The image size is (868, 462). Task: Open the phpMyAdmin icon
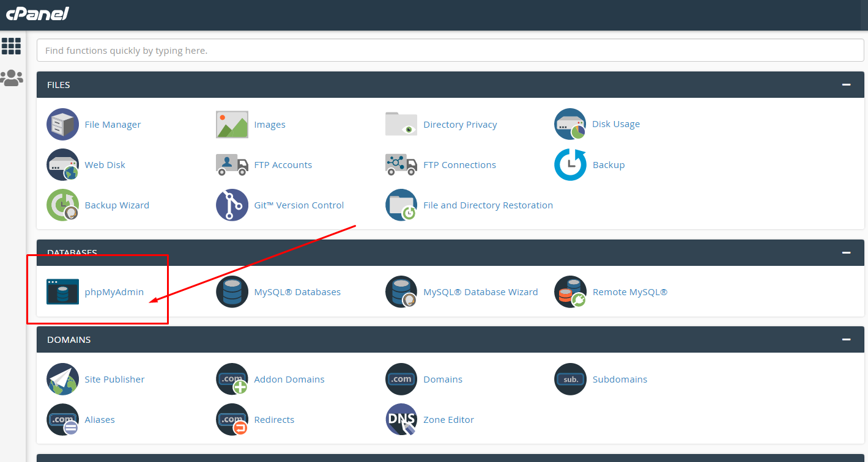coord(63,292)
